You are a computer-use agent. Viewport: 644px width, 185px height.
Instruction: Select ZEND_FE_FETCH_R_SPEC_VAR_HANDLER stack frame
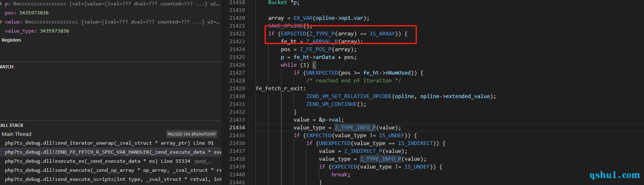(111, 152)
